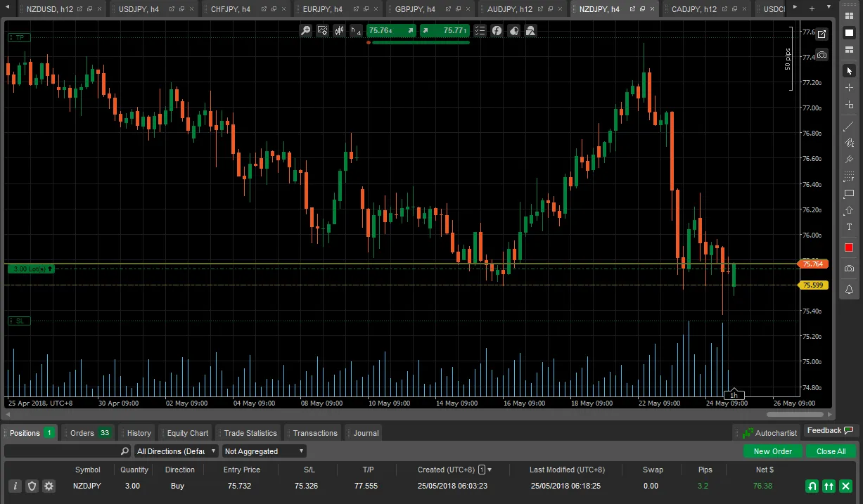The image size is (863, 504).
Task: Open the function (f) indicators icon
Action: [497, 30]
